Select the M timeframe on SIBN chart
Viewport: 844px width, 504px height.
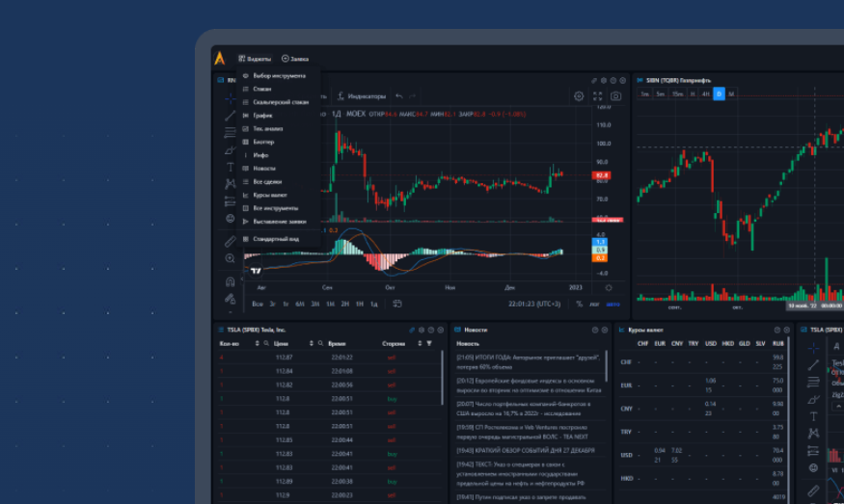pyautogui.click(x=731, y=94)
